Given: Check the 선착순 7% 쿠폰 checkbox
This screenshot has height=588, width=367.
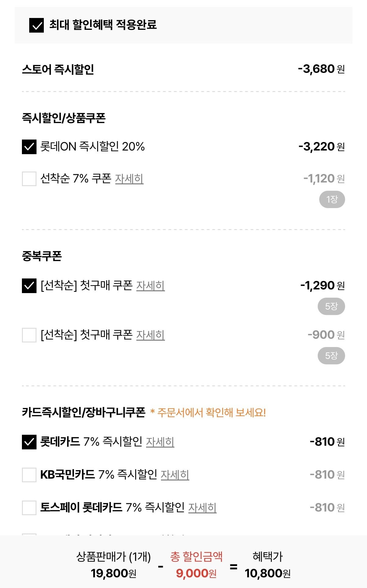Looking at the screenshot, I should coord(29,179).
